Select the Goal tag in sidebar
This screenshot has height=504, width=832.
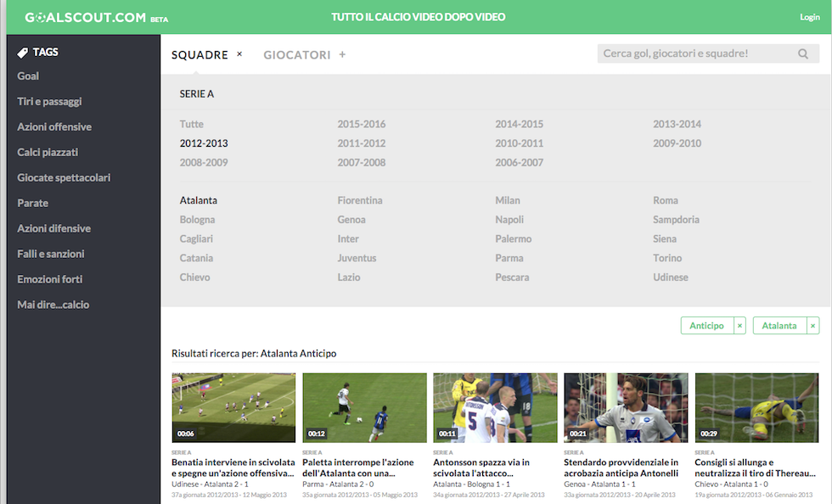pos(28,76)
